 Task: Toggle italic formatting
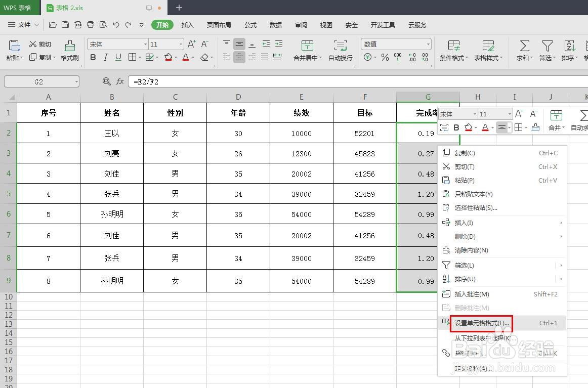[x=105, y=57]
